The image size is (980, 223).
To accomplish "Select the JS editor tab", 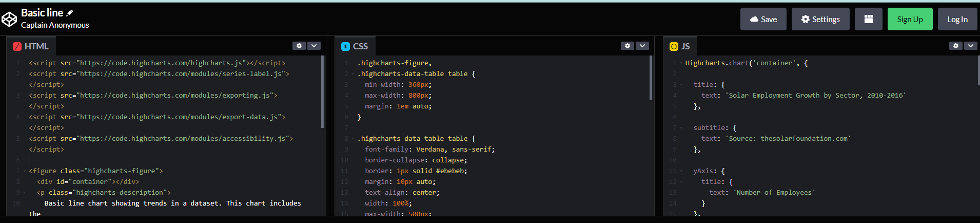I will (x=680, y=46).
